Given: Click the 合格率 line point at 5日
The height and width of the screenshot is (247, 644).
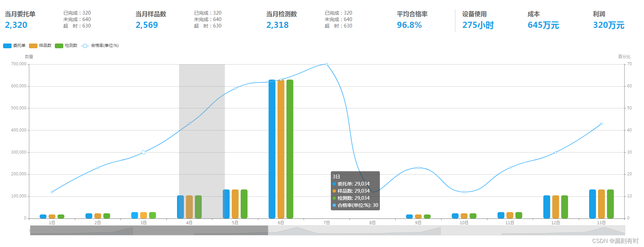Looking at the screenshot, I should [235, 88].
